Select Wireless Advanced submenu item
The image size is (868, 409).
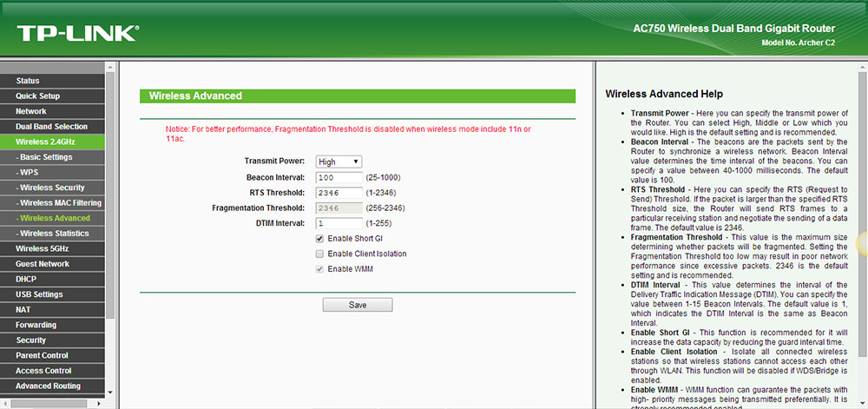(x=52, y=218)
